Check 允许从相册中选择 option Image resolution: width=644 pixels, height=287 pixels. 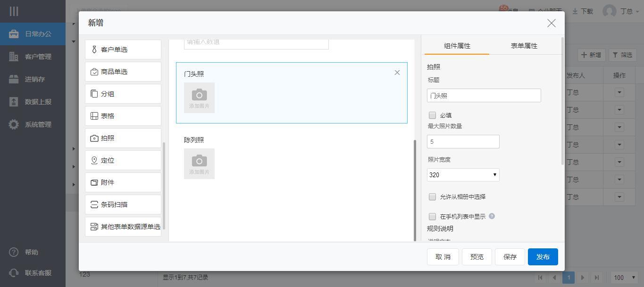click(x=432, y=197)
